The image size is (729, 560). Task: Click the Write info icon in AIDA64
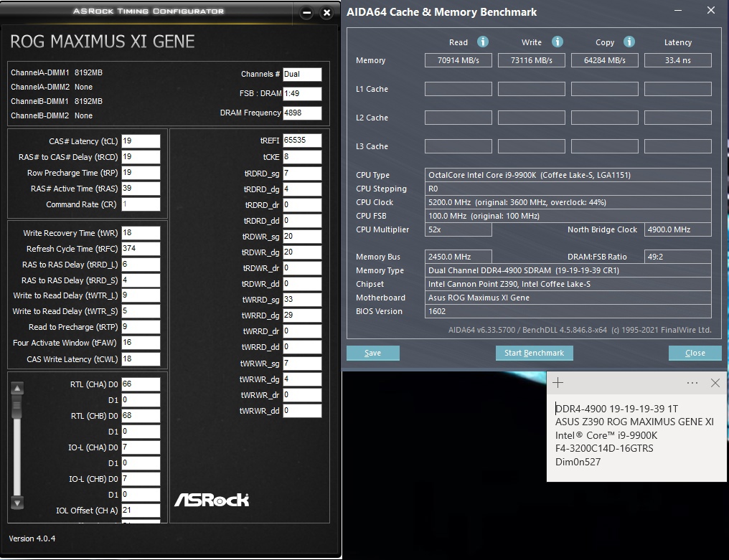tap(557, 42)
